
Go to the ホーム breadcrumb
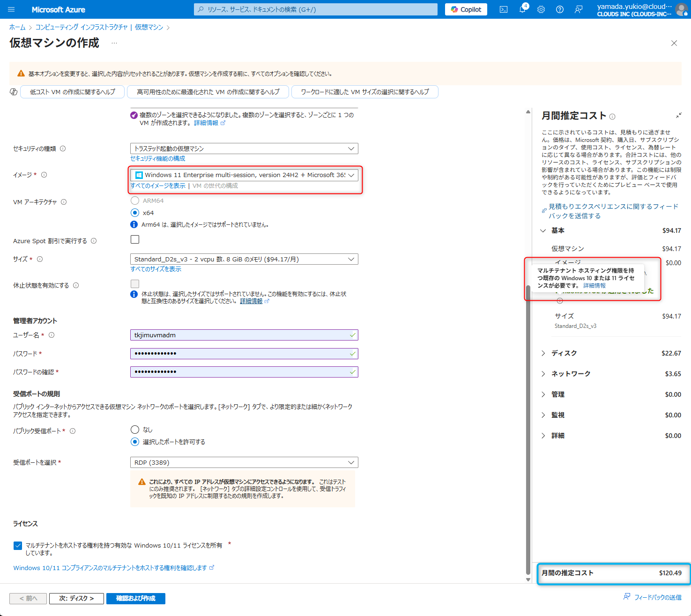coord(17,27)
